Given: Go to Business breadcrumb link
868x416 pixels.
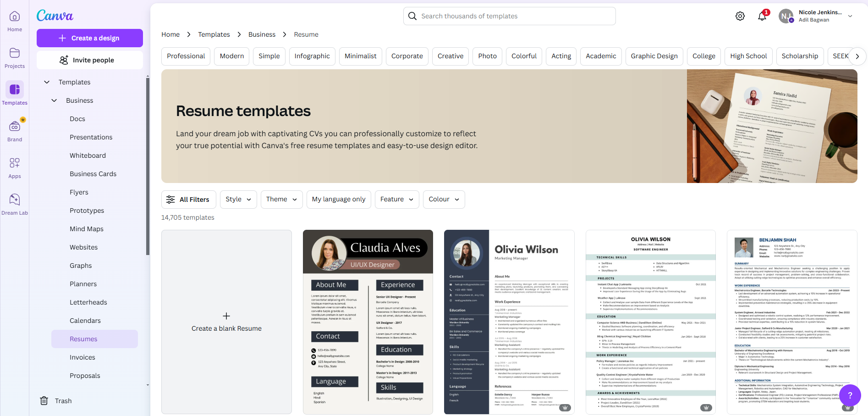Looking at the screenshot, I should [x=262, y=34].
